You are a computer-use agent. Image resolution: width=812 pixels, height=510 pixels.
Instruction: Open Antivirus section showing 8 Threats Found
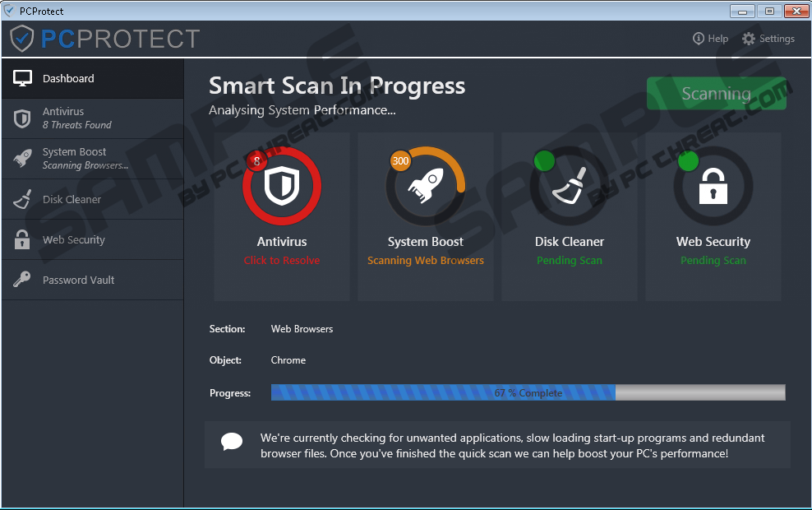point(93,118)
